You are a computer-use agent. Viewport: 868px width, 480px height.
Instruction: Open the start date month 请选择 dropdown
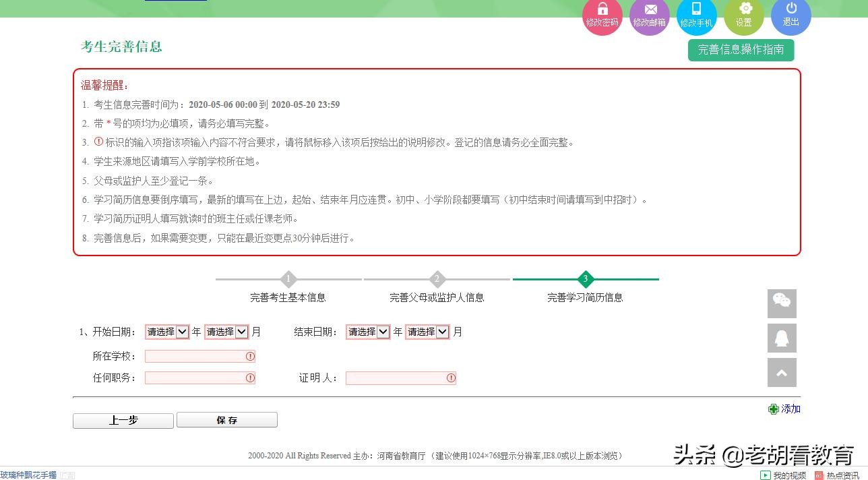click(x=226, y=331)
